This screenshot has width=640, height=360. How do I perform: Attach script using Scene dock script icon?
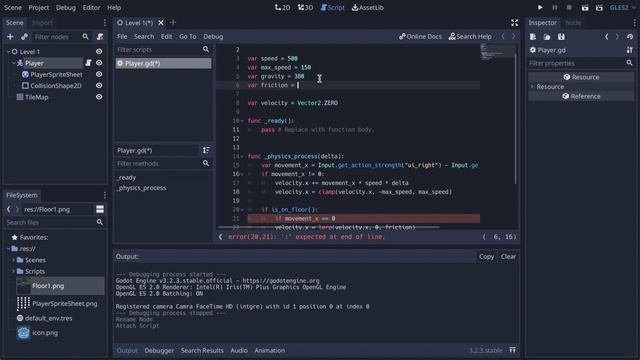click(x=100, y=37)
